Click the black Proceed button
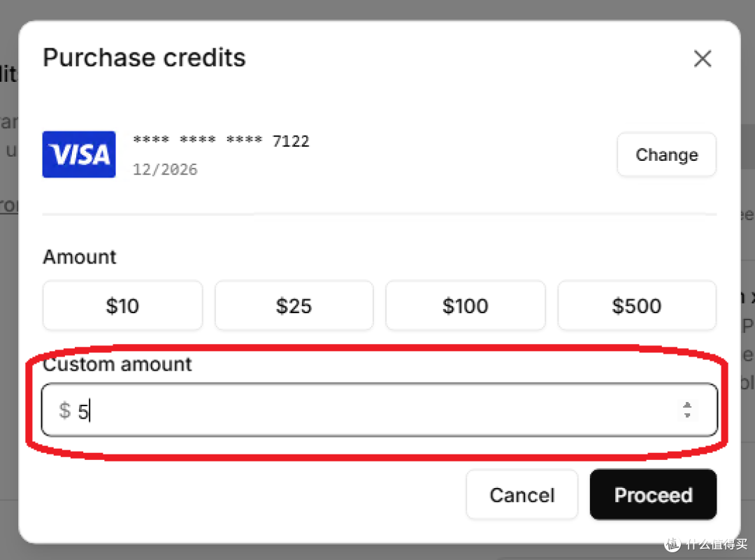Viewport: 755px width, 560px height. (x=653, y=494)
